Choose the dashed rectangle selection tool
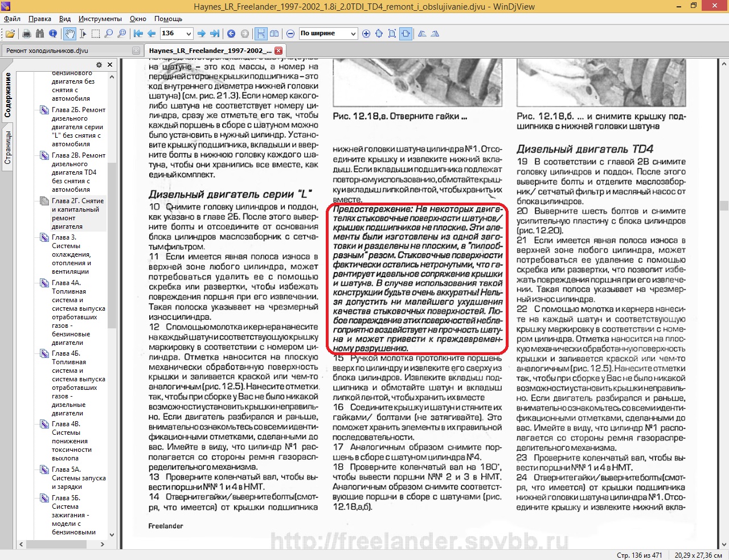This screenshot has height=560, width=729. pos(96,34)
